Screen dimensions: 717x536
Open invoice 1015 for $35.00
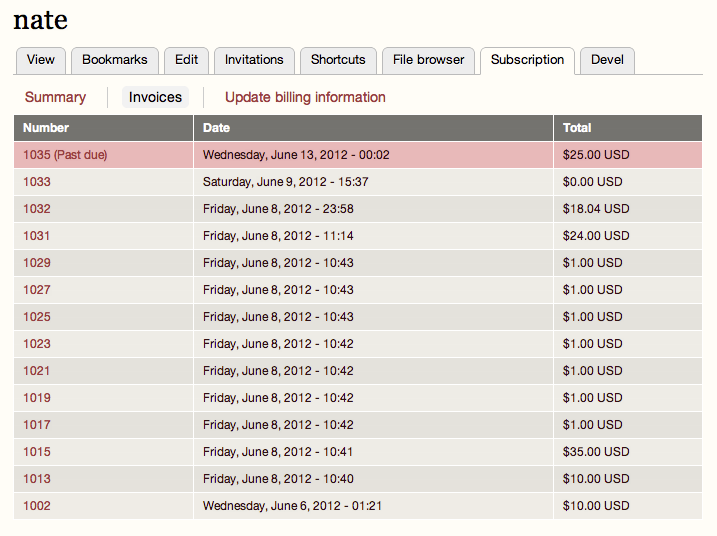click(37, 452)
